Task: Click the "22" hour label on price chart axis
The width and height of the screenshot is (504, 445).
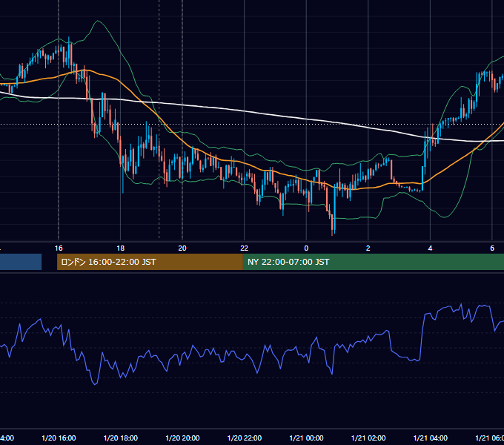Action: point(245,248)
